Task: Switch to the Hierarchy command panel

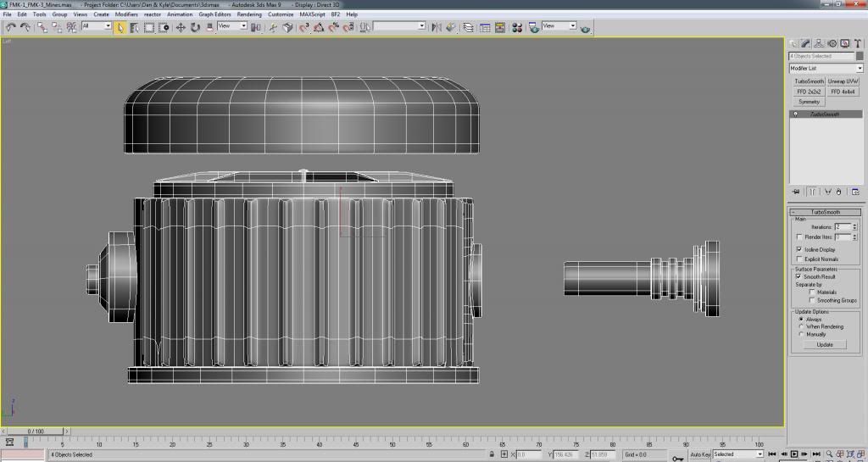Action: pyautogui.click(x=819, y=43)
